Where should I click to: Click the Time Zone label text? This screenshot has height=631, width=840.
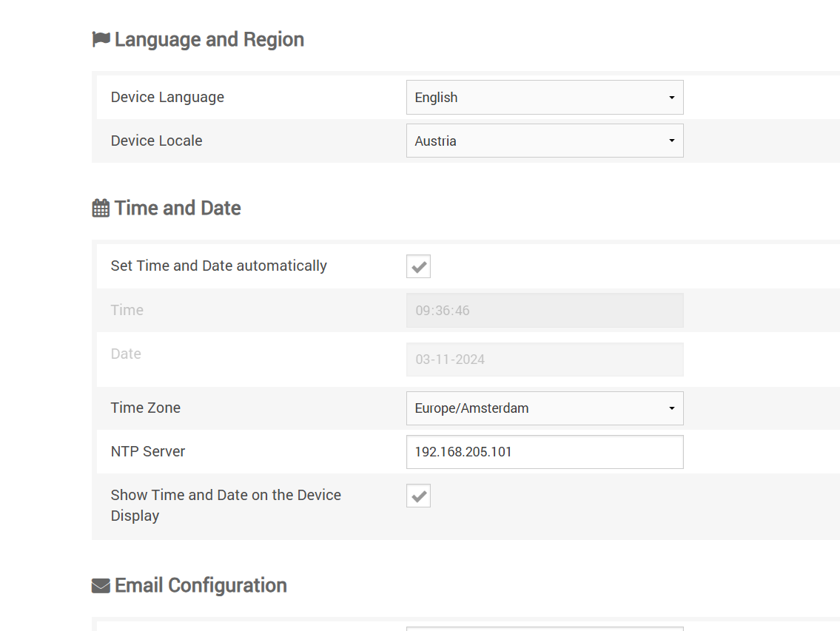pyautogui.click(x=146, y=408)
